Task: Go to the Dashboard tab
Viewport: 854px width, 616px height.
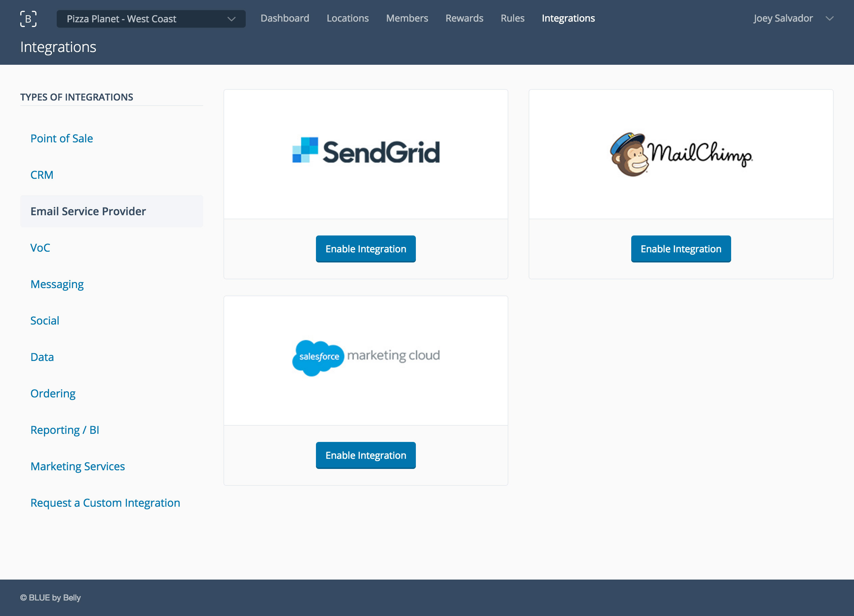Action: [x=285, y=18]
